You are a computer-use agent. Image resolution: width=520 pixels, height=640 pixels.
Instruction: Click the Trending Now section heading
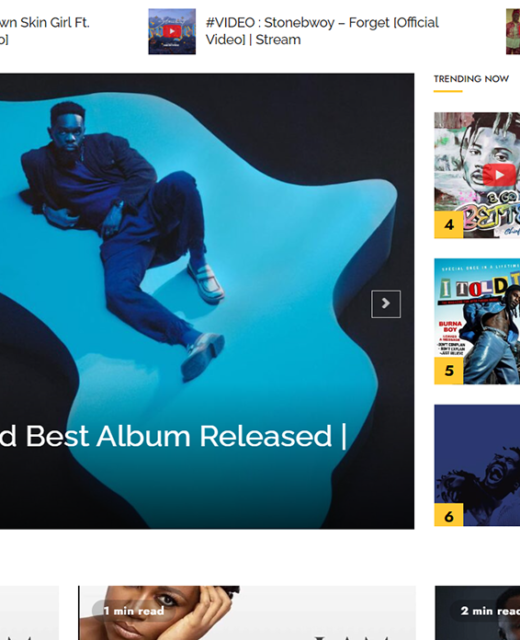click(471, 79)
